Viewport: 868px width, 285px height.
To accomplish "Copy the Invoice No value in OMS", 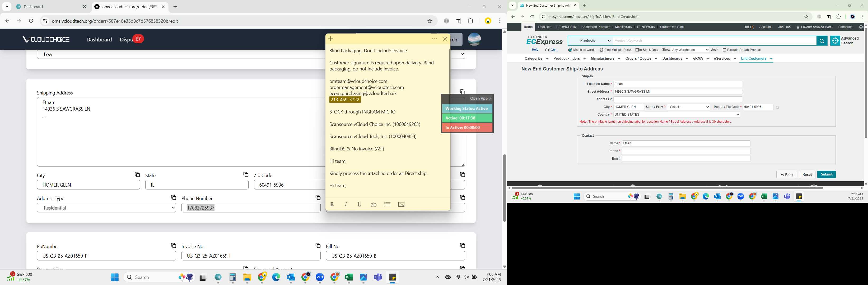I will [318, 245].
